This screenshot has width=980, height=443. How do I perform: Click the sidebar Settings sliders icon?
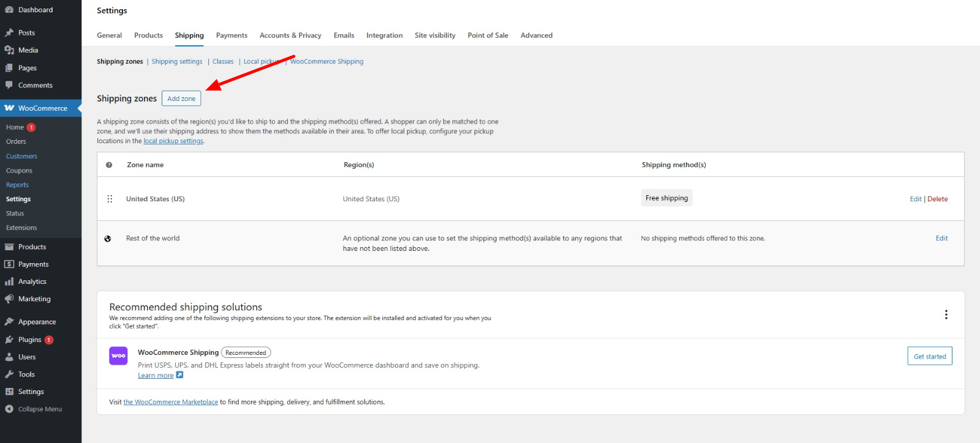(9, 392)
